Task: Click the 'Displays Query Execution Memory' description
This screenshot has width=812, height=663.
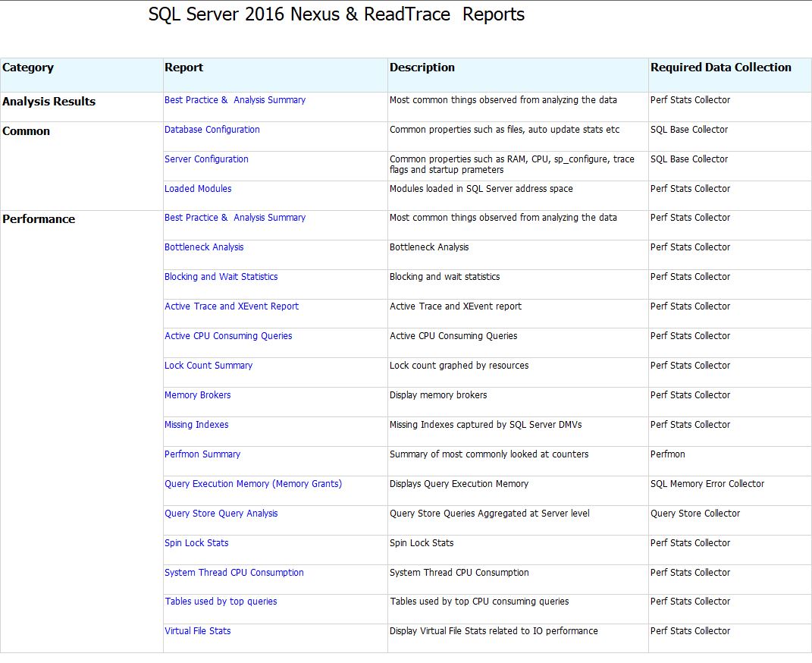Action: coord(459,484)
